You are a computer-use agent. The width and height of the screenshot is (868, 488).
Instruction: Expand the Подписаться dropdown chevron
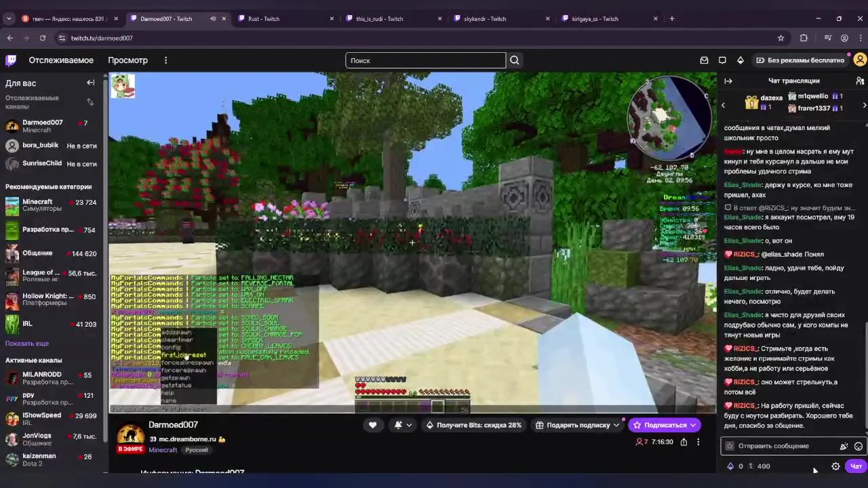point(693,425)
